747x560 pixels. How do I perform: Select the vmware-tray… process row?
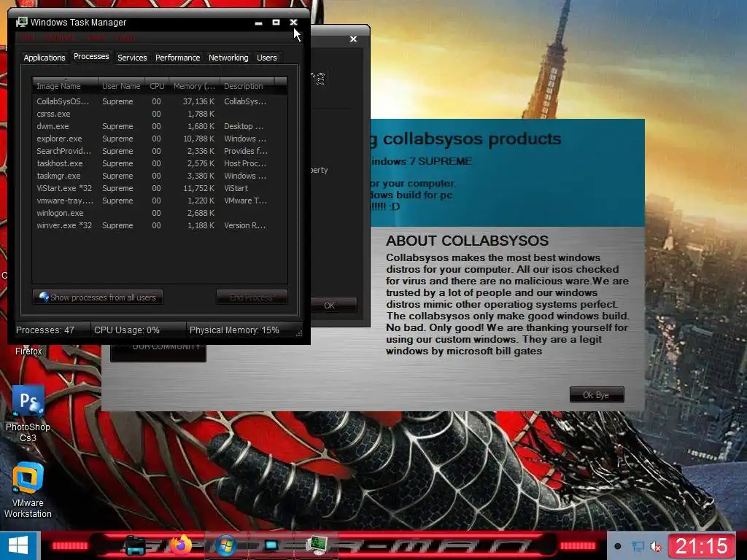(160, 201)
